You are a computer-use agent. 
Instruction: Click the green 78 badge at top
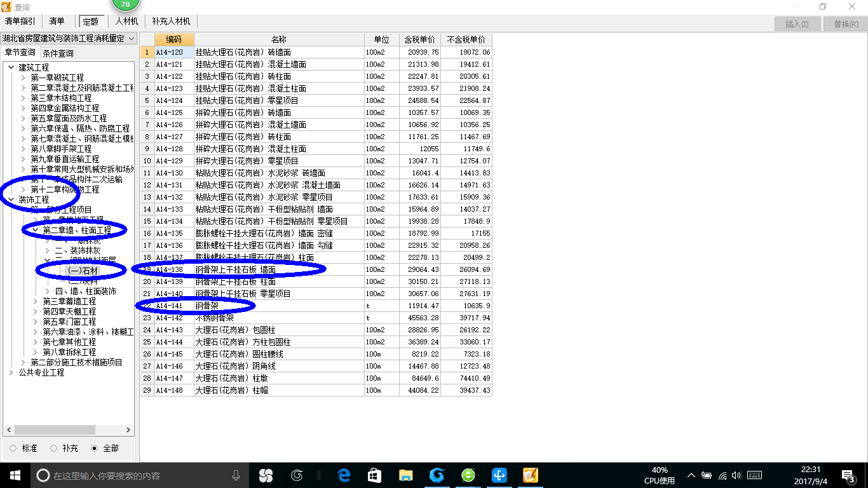(126, 4)
